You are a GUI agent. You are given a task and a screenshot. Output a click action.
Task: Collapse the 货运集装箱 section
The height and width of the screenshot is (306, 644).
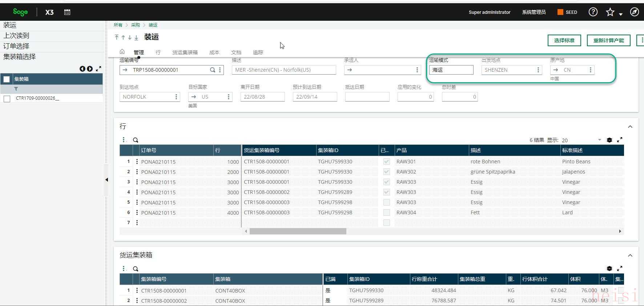pyautogui.click(x=630, y=255)
